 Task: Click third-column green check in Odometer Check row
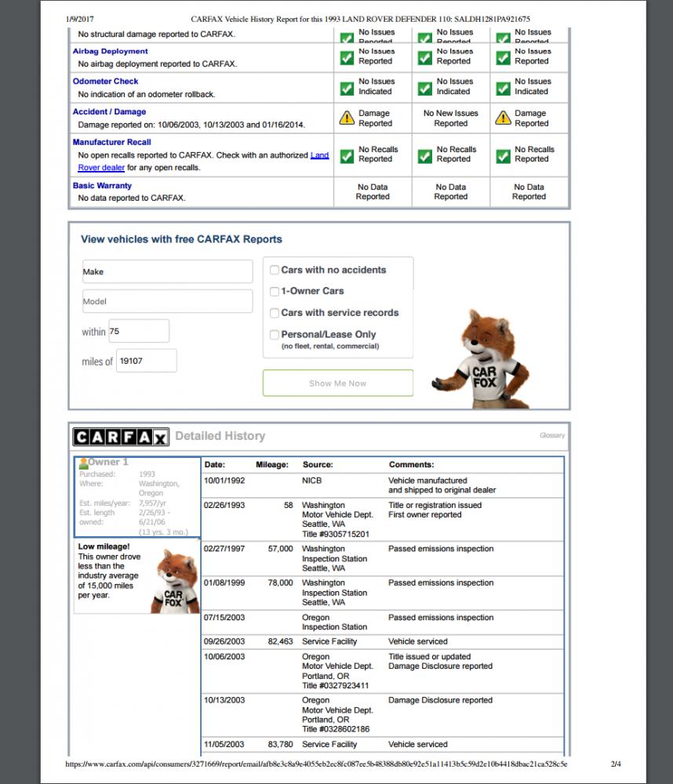[503, 89]
